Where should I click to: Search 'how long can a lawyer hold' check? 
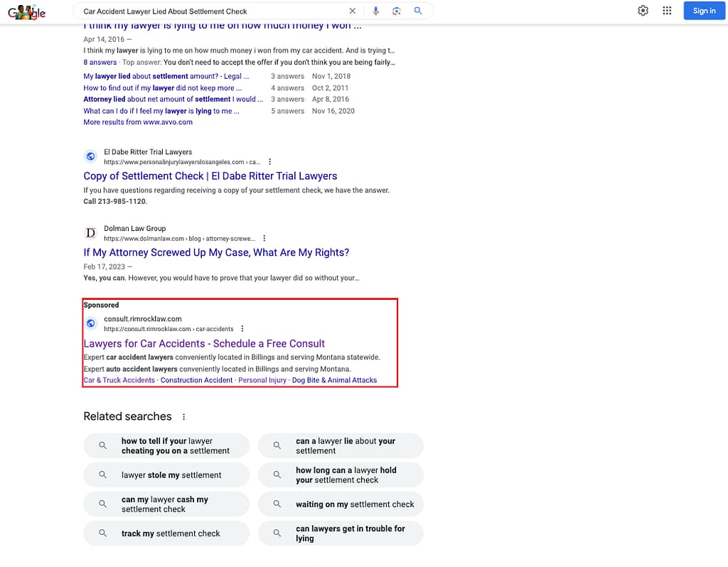pos(341,475)
